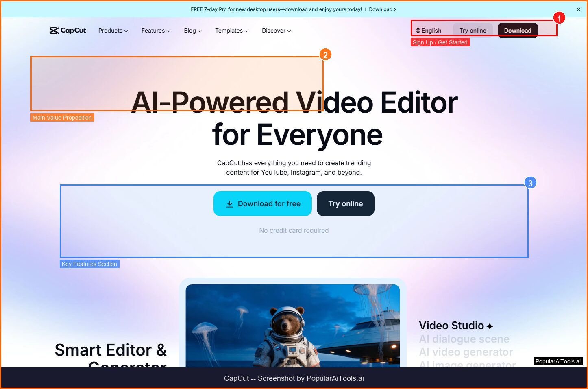Viewport: 588px width, 389px height.
Task: Click the orange numbered badge 2
Action: 325,54
